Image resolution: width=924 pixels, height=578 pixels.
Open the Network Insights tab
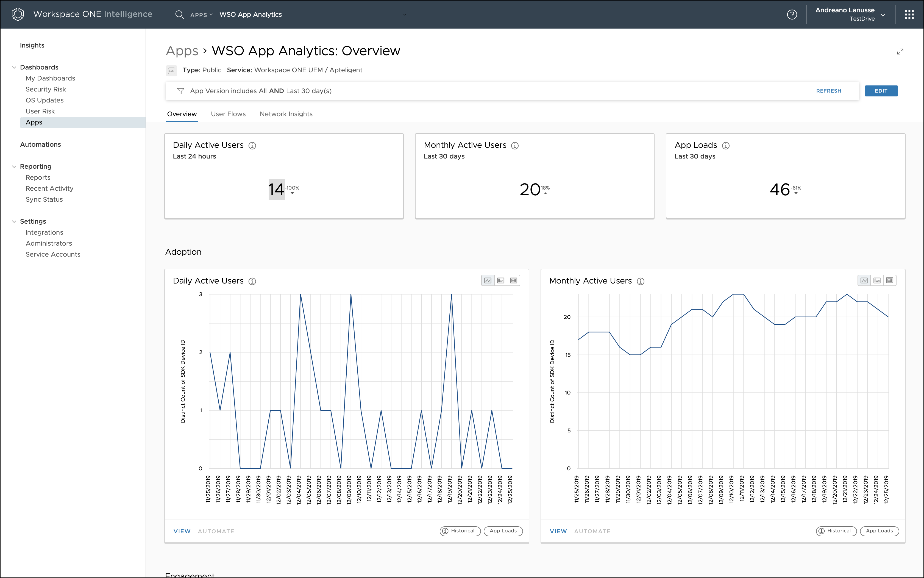[x=286, y=114]
